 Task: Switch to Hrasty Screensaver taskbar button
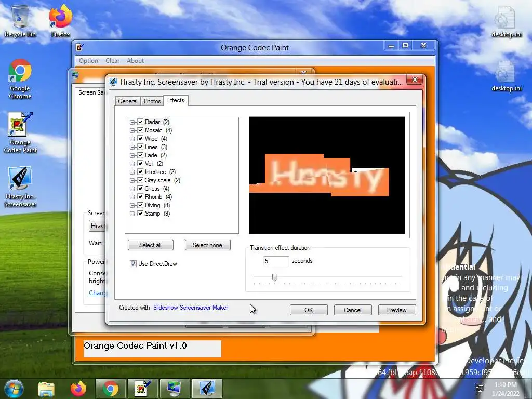(207, 389)
